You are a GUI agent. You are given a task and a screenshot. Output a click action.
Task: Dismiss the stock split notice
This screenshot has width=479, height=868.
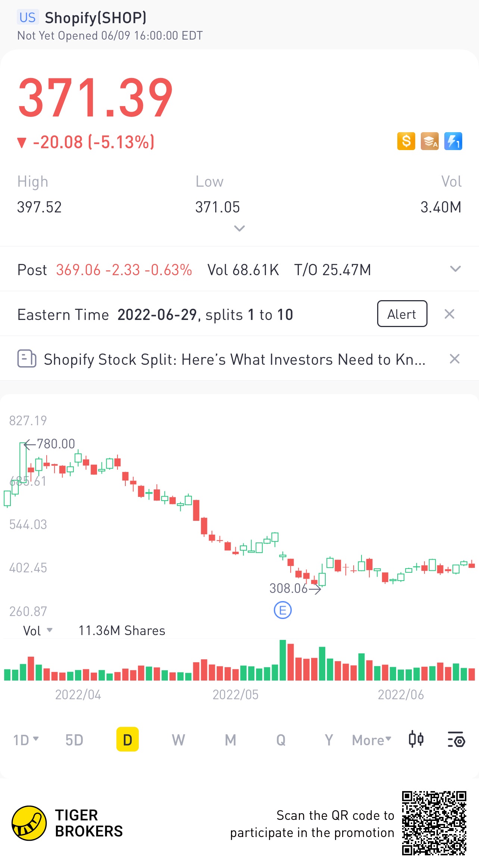pos(450,314)
